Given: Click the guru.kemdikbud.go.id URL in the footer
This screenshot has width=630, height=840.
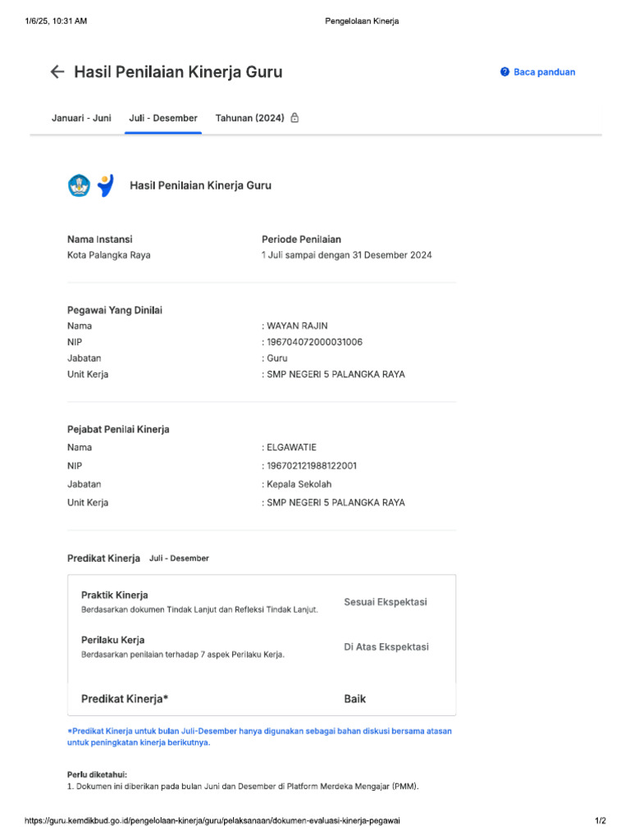Looking at the screenshot, I should tap(212, 820).
